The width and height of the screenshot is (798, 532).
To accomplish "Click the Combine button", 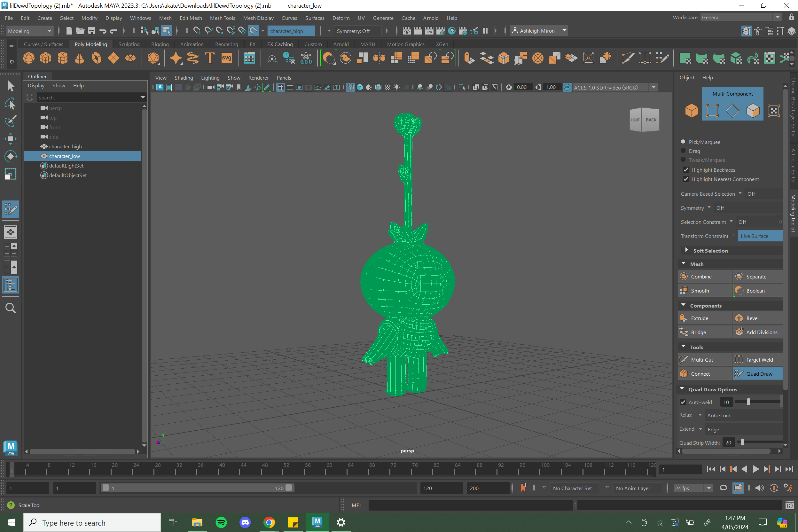I will tap(705, 277).
